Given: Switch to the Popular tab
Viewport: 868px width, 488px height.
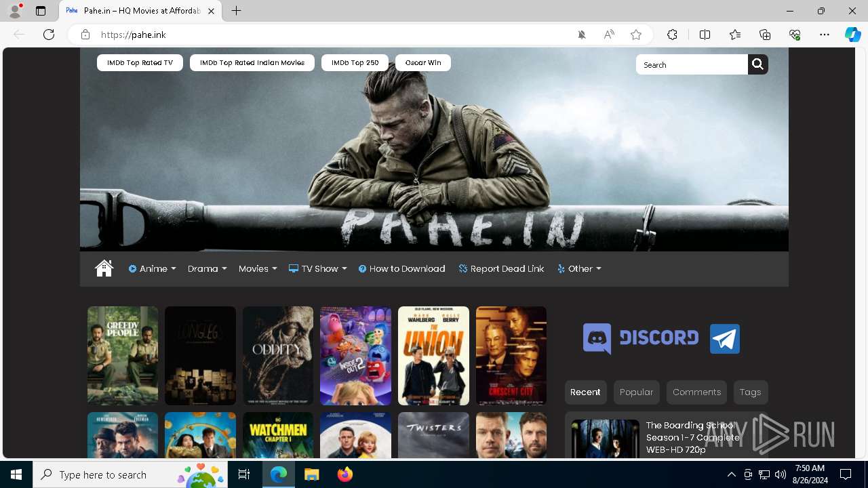Looking at the screenshot, I should pos(636,392).
